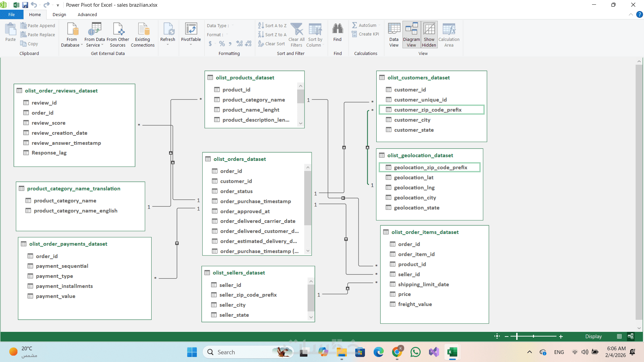Switch to the Advanced tab
644x362 pixels.
click(x=87, y=14)
